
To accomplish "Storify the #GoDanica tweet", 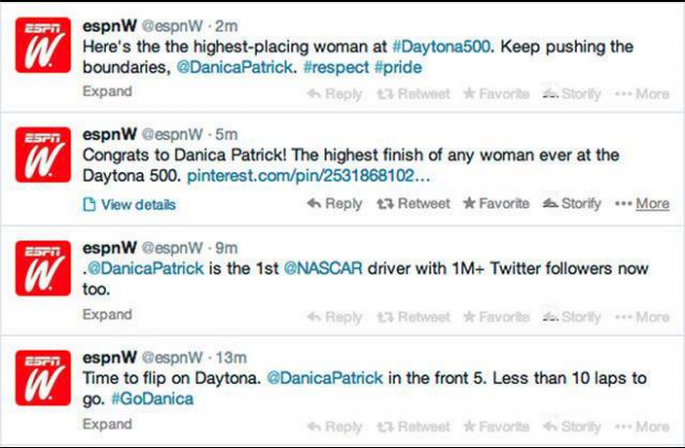I will point(572,427).
